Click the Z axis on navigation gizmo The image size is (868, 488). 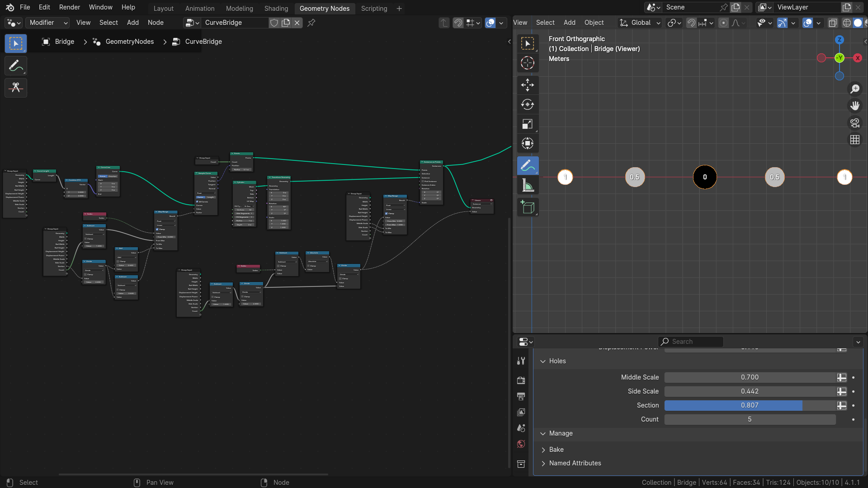840,40
